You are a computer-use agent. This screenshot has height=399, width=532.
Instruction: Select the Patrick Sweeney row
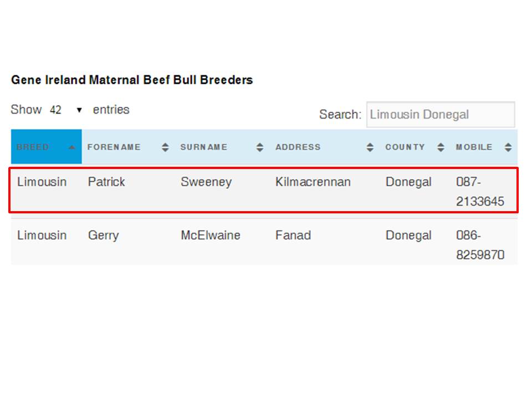(x=264, y=191)
